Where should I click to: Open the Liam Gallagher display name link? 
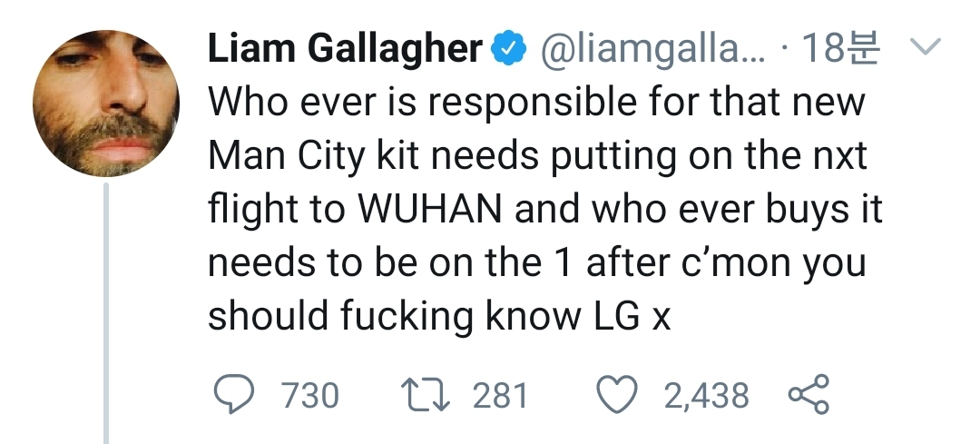(x=346, y=49)
